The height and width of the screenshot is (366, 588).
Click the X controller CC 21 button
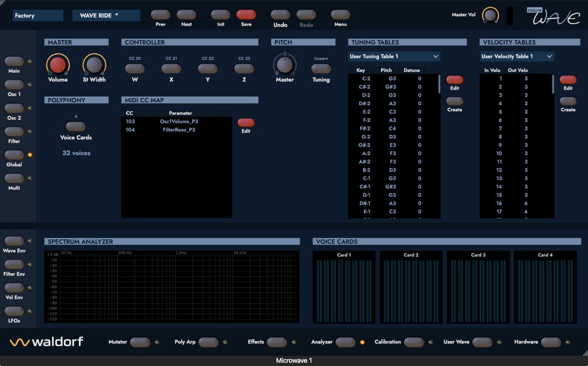point(171,69)
